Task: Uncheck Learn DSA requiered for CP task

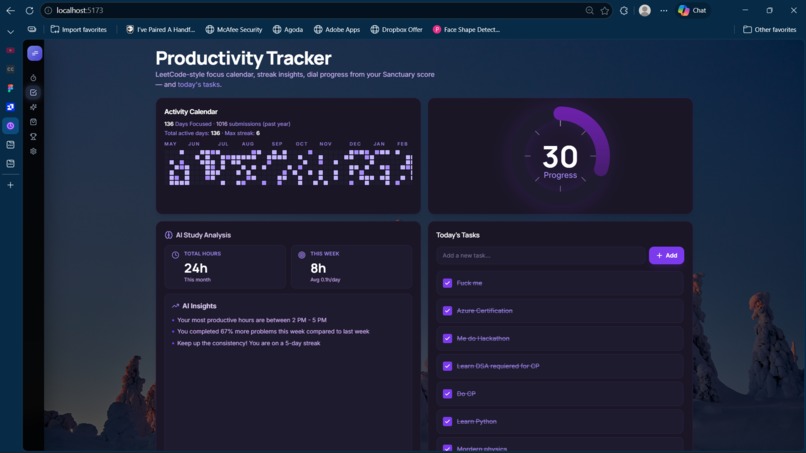Action: click(x=447, y=366)
